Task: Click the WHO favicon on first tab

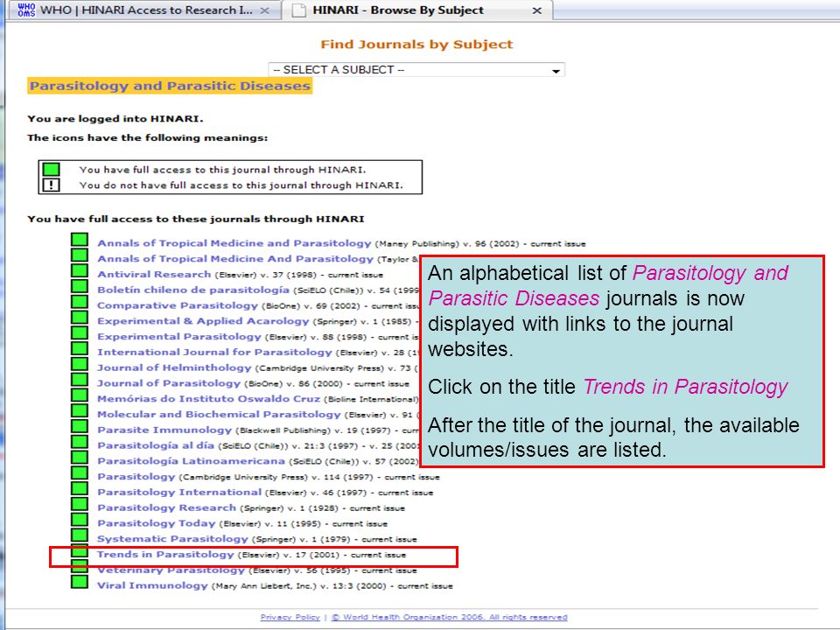Action: pyautogui.click(x=26, y=10)
